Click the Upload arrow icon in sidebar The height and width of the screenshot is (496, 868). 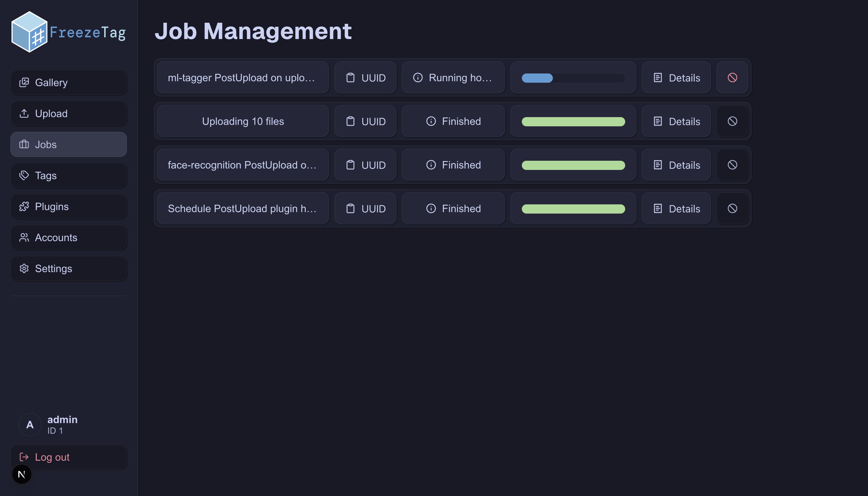click(24, 113)
